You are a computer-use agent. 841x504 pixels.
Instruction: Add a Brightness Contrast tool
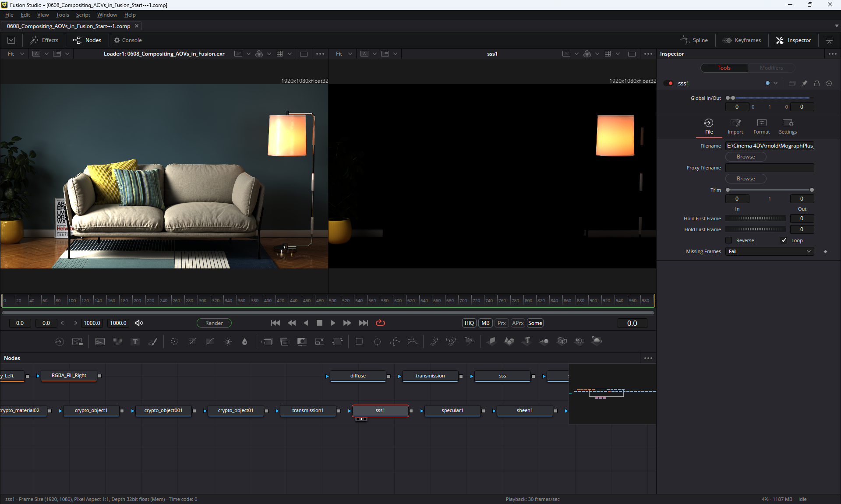[228, 342]
